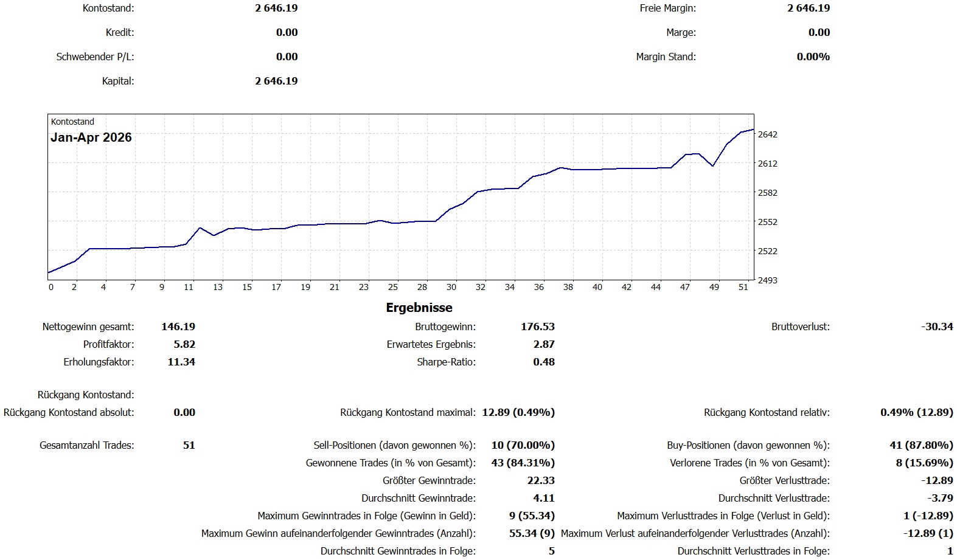This screenshot has width=957, height=560.
Task: Click the Gesamtanzahl Trades value 51
Action: [189, 445]
